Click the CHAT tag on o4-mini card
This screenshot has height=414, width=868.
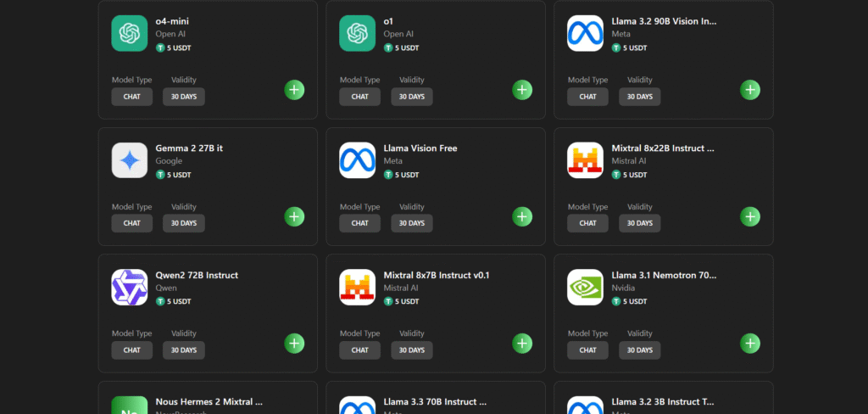[131, 97]
